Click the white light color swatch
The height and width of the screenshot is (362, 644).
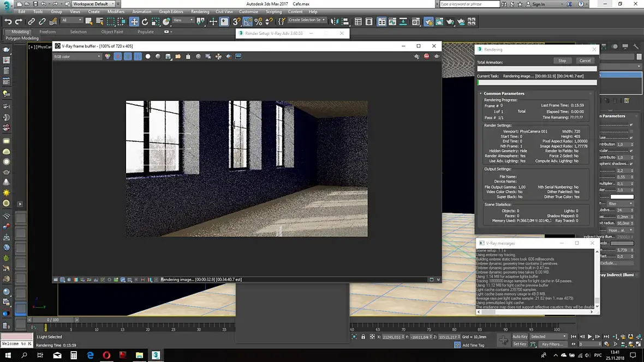[x=622, y=197]
